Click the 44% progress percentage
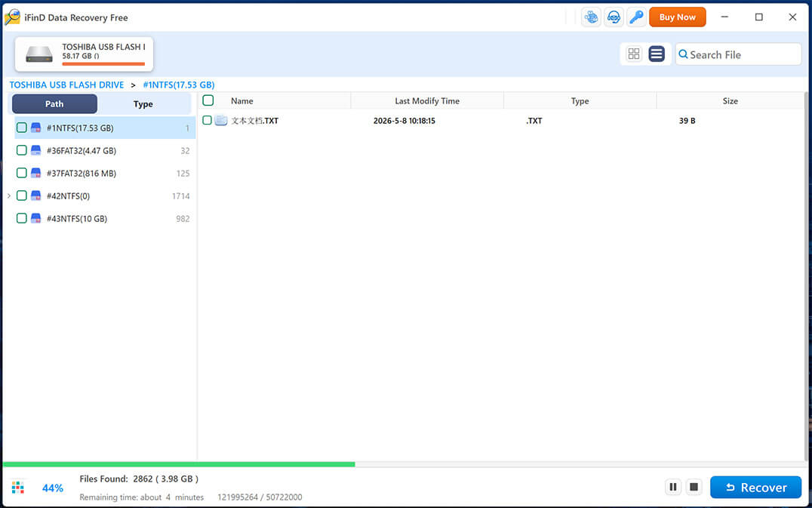This screenshot has width=812, height=508. [52, 488]
